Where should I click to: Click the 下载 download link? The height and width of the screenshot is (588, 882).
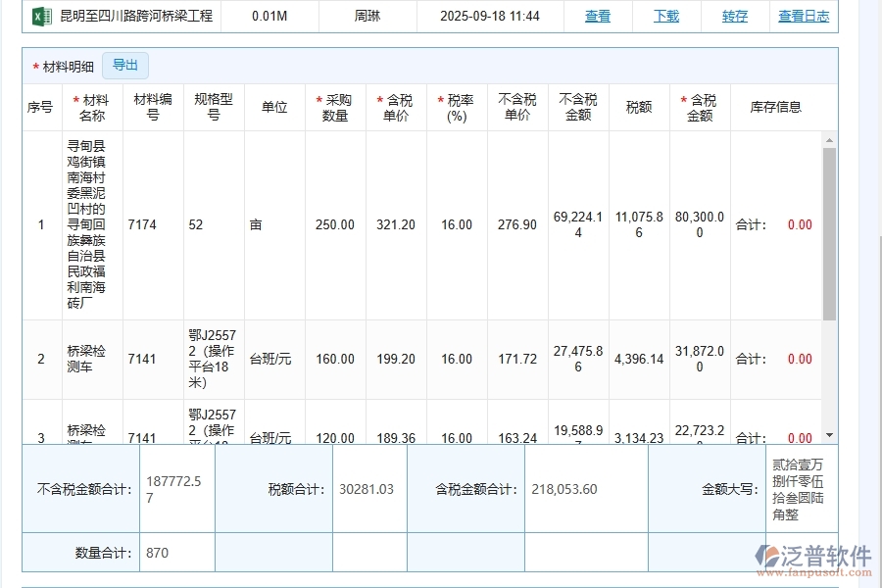tap(666, 16)
